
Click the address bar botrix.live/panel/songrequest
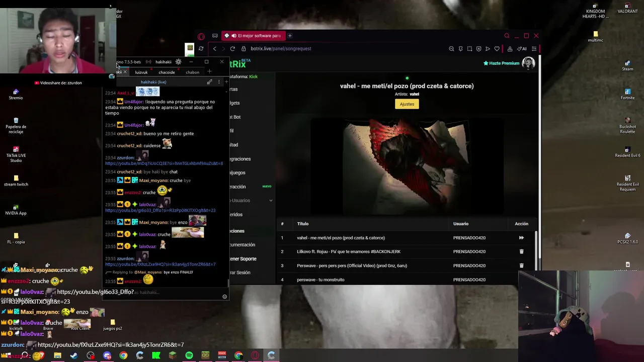point(281,49)
